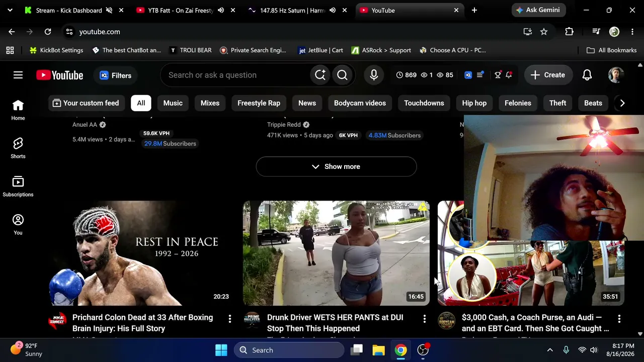The image size is (644, 362).
Task: Open a new browser tab
Action: 474,10
